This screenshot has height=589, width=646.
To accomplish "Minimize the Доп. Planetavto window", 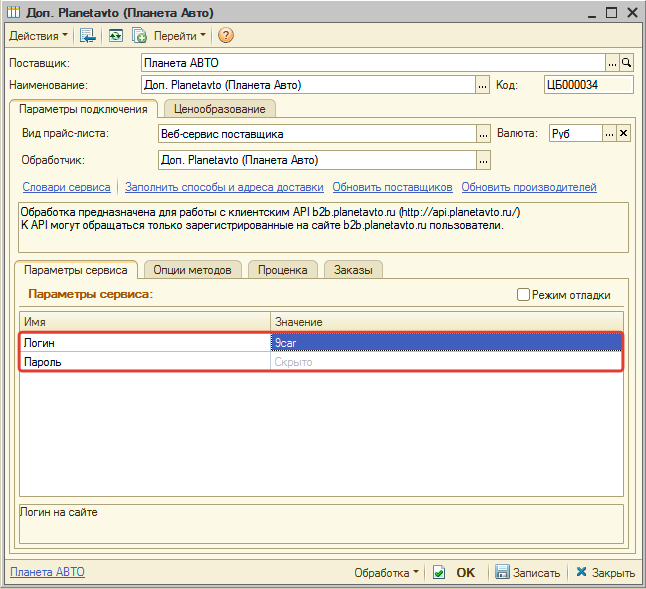I will tap(592, 13).
